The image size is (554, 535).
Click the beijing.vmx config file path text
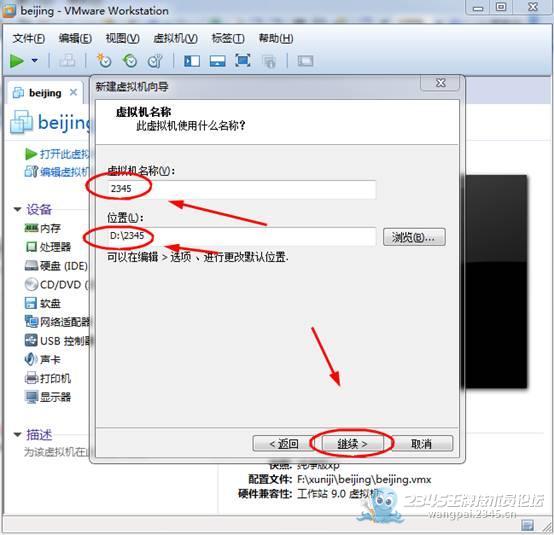coord(364,480)
